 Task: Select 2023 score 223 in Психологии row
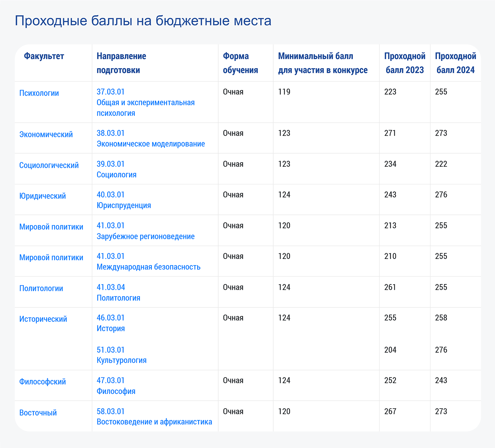coord(390,92)
